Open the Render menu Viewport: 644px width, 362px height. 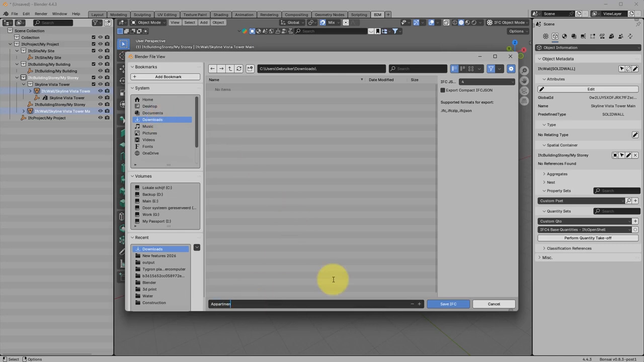pyautogui.click(x=41, y=14)
